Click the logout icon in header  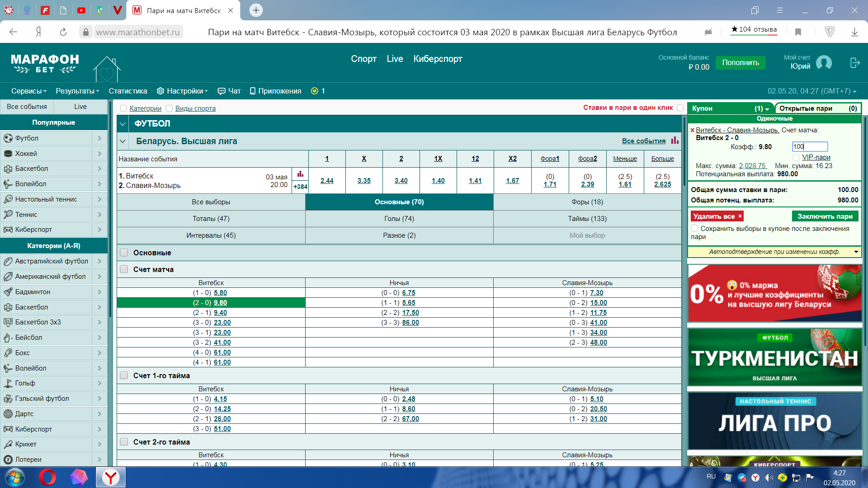coord(854,63)
